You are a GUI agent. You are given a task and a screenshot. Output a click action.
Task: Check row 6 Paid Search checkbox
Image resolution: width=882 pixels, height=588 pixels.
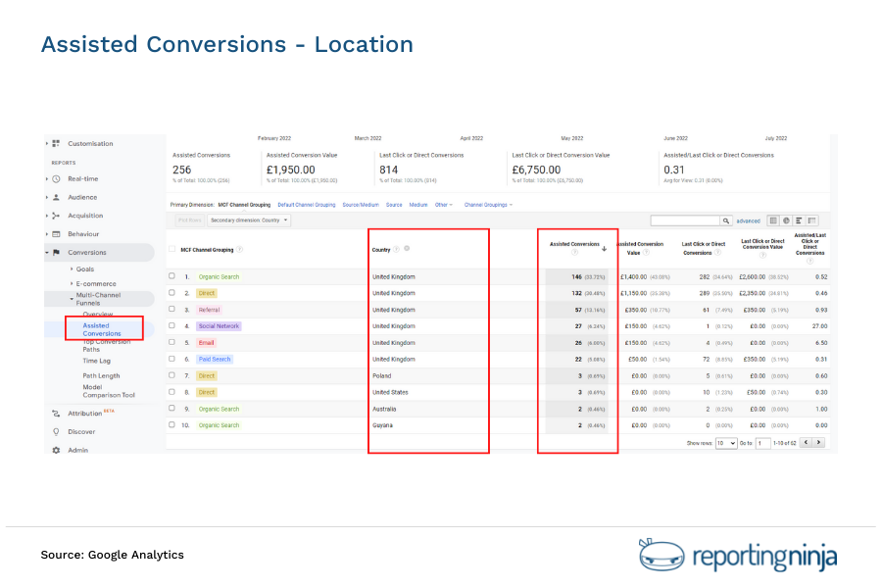click(x=172, y=359)
